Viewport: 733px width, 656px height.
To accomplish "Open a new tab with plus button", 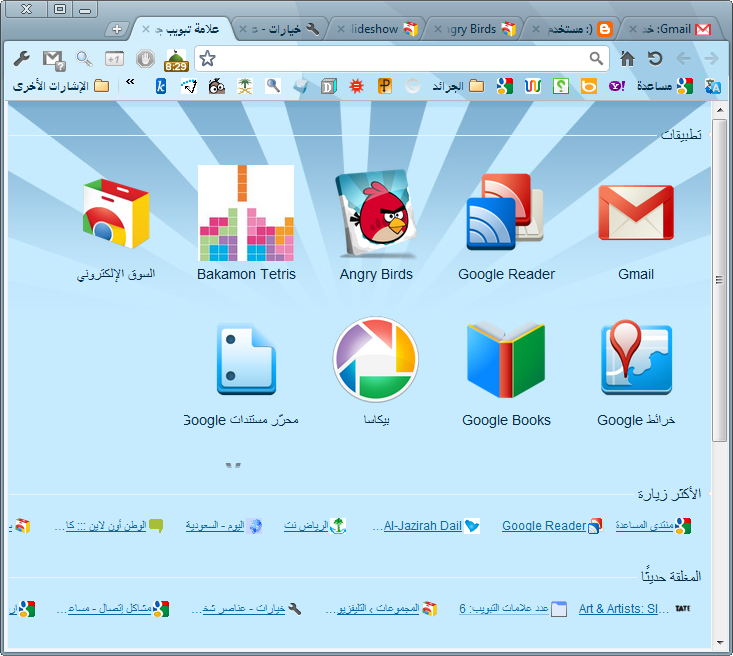I will coord(117,29).
